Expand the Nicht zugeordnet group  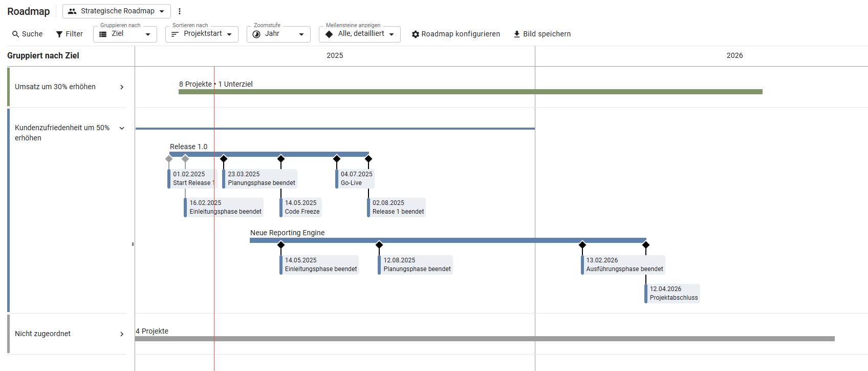click(122, 334)
